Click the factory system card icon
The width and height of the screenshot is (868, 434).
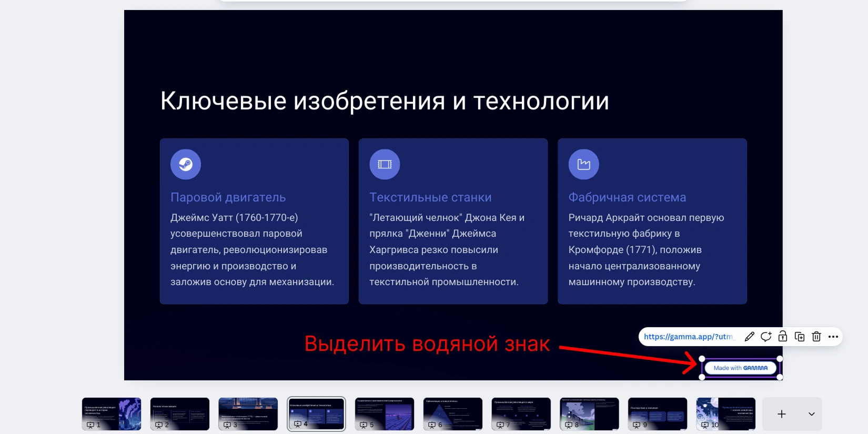click(584, 165)
